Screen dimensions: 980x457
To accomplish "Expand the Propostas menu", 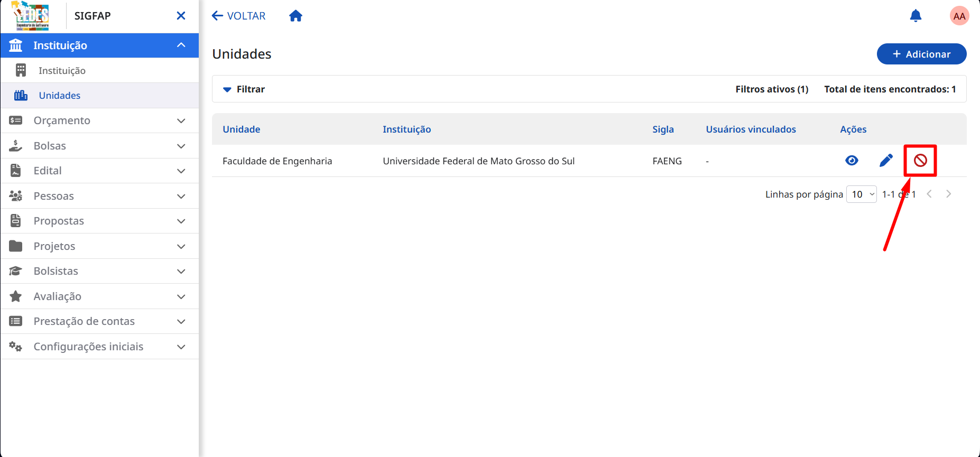I will click(x=99, y=221).
